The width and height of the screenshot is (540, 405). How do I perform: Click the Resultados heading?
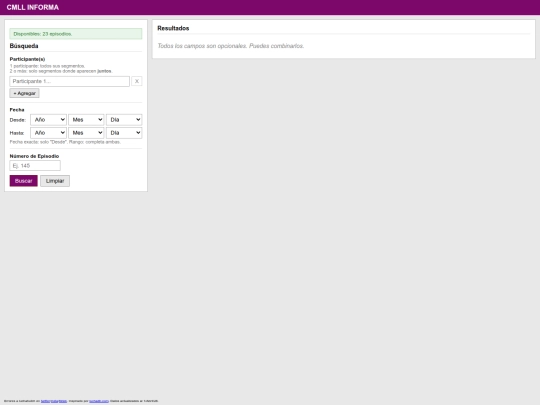click(x=173, y=28)
